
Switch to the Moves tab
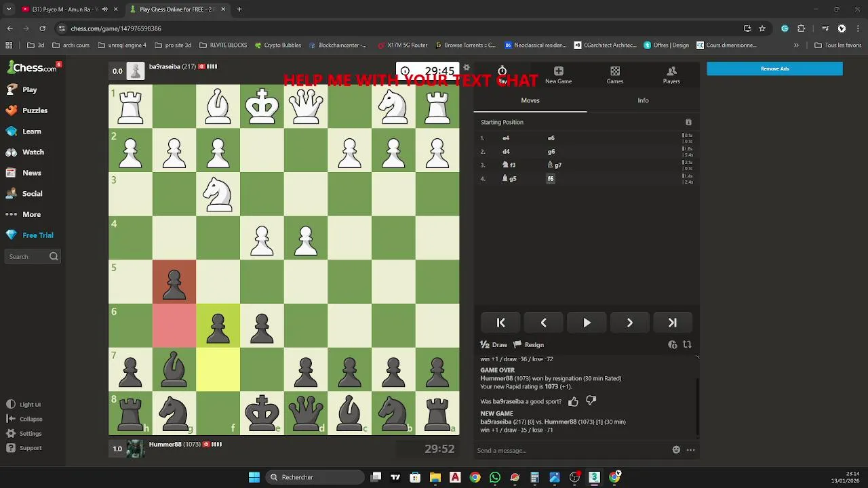coord(530,100)
